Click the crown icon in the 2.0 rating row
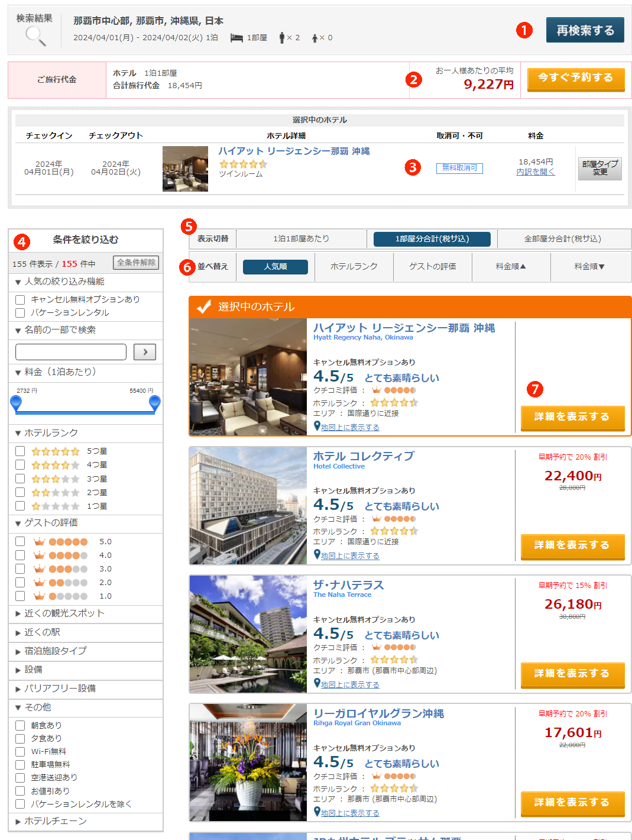This screenshot has height=840, width=632. (x=40, y=582)
